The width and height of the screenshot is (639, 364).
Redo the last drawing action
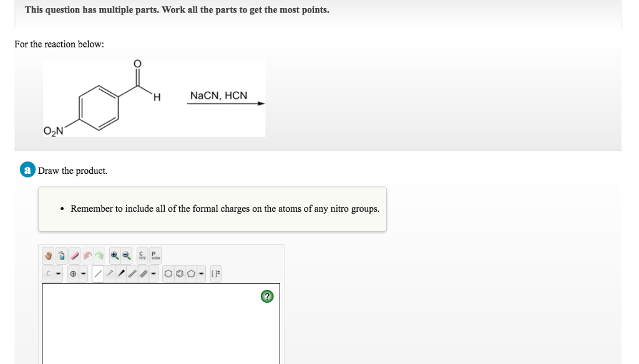100,256
